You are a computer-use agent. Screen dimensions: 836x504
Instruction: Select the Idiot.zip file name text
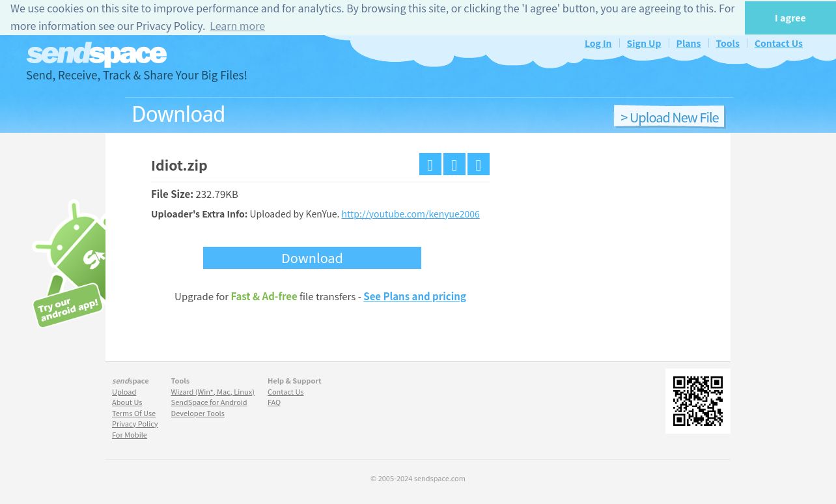coord(179,165)
